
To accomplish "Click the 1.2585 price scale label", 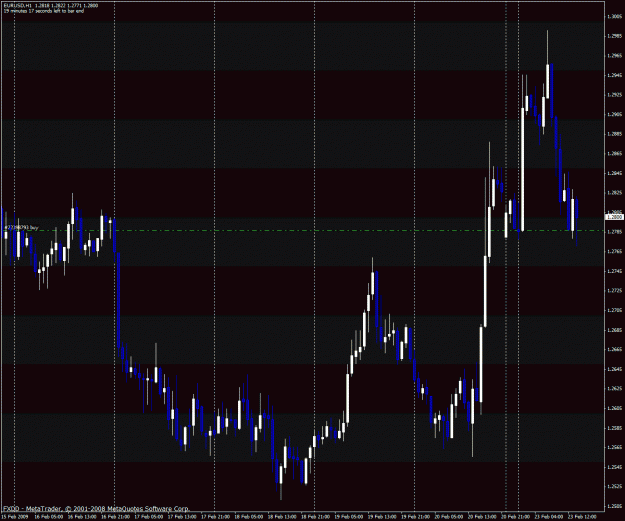I will 615,428.
